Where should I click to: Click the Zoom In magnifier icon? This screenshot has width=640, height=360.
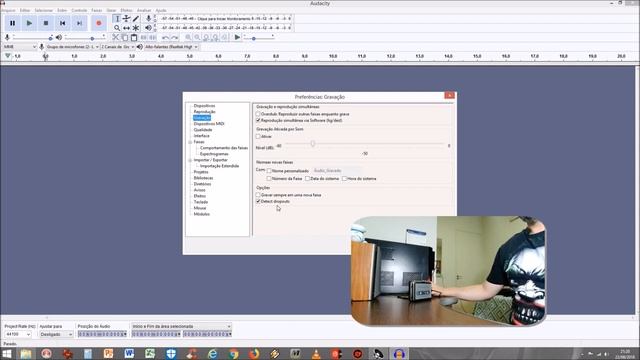coord(188,38)
